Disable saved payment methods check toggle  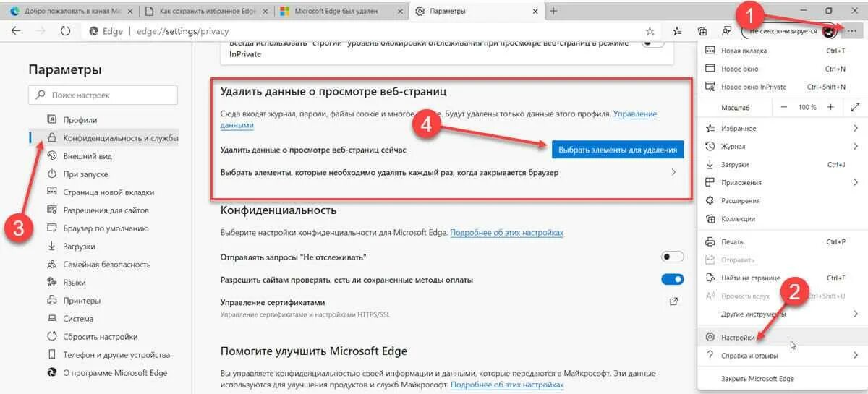tap(672, 279)
